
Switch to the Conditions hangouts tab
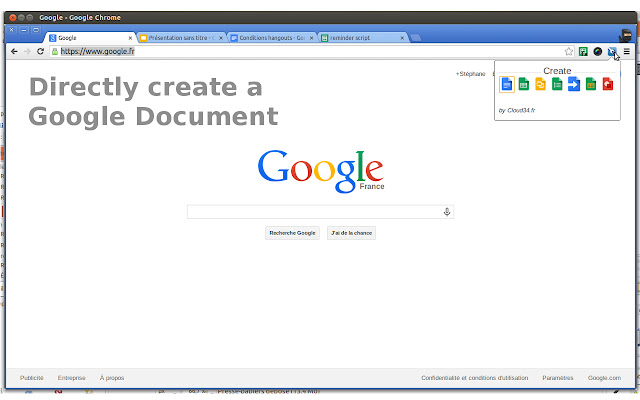(272, 38)
